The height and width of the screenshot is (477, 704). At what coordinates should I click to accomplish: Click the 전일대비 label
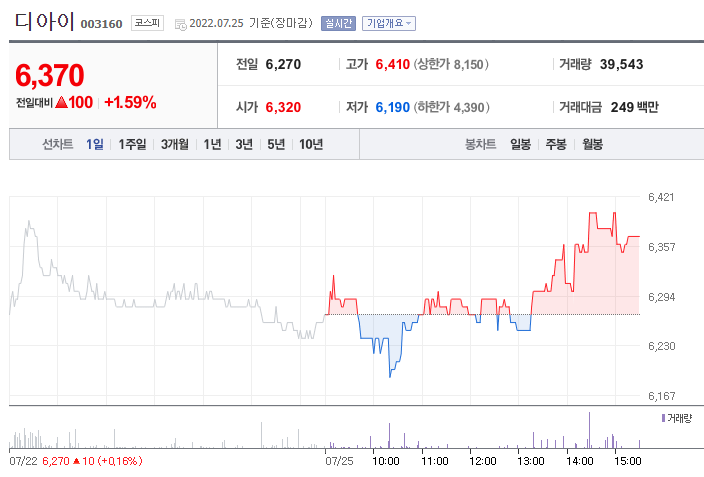pyautogui.click(x=35, y=103)
